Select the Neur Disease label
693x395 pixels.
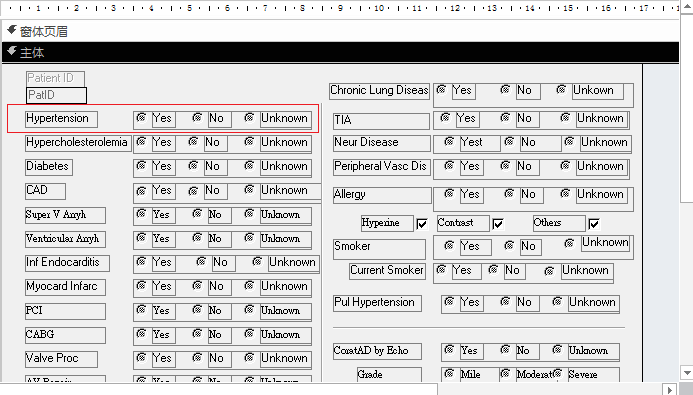[382, 143]
